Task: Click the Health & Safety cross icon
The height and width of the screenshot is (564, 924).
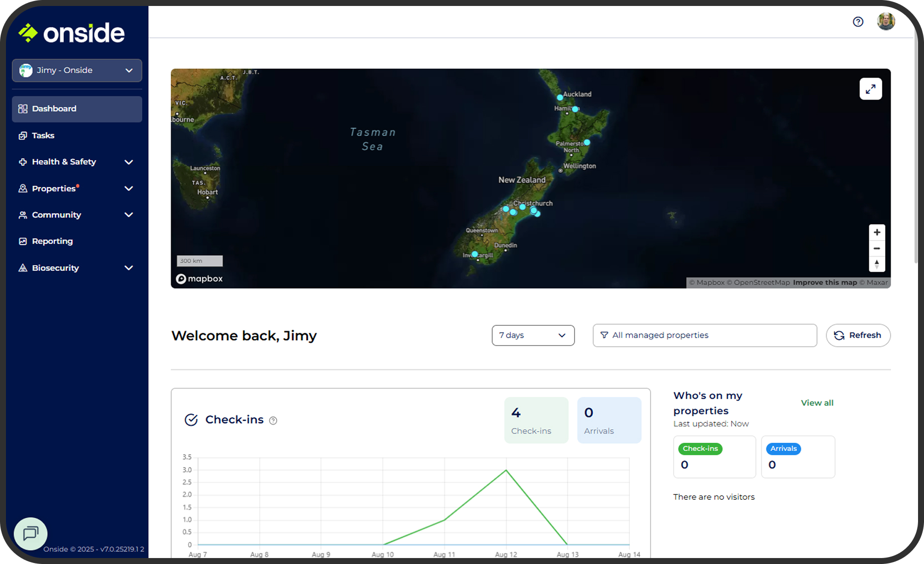Action: (23, 162)
